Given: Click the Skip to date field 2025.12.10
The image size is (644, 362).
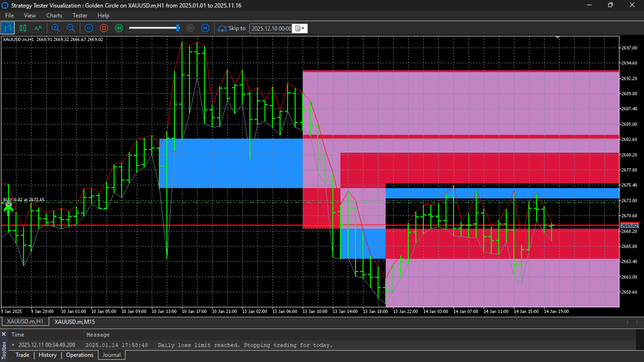Looking at the screenshot, I should (271, 28).
